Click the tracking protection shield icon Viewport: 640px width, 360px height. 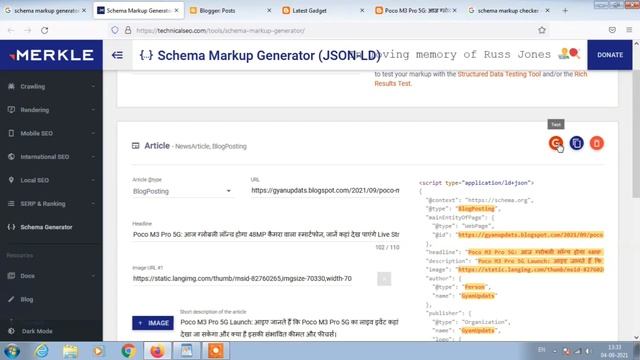115,30
